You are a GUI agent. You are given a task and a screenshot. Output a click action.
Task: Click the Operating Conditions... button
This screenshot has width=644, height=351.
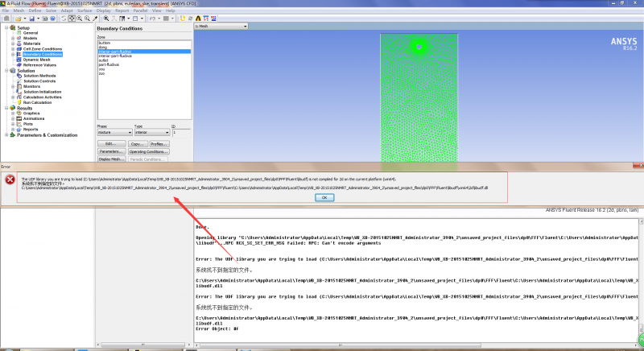click(149, 151)
